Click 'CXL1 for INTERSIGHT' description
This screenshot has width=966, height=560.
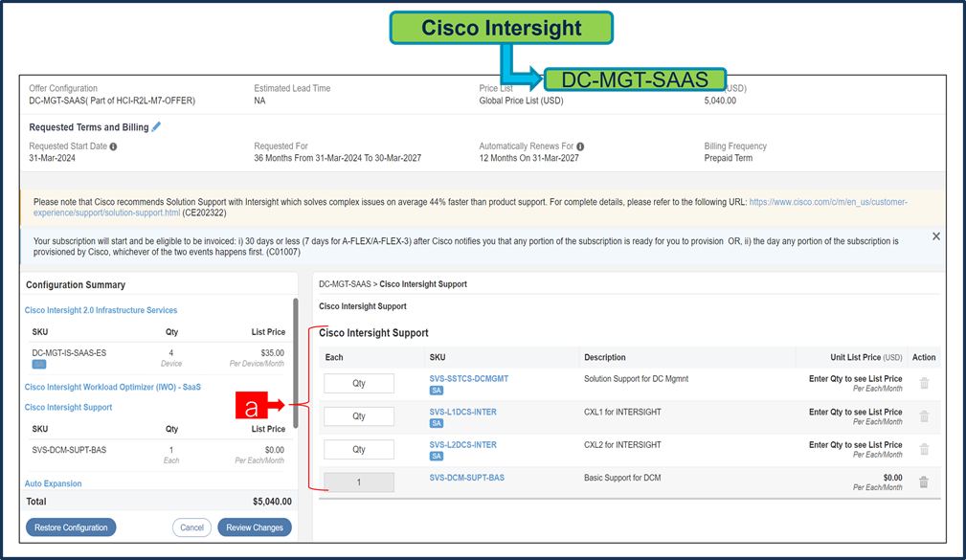[622, 413]
